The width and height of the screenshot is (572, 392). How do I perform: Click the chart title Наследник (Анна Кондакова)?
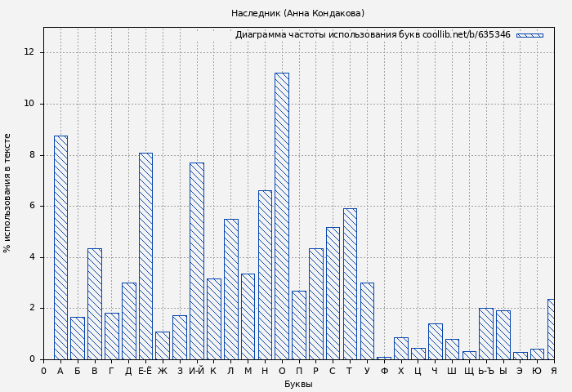point(297,13)
